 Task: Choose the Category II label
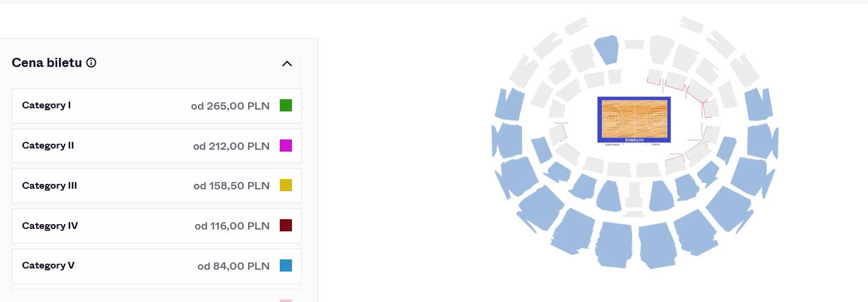click(x=48, y=146)
